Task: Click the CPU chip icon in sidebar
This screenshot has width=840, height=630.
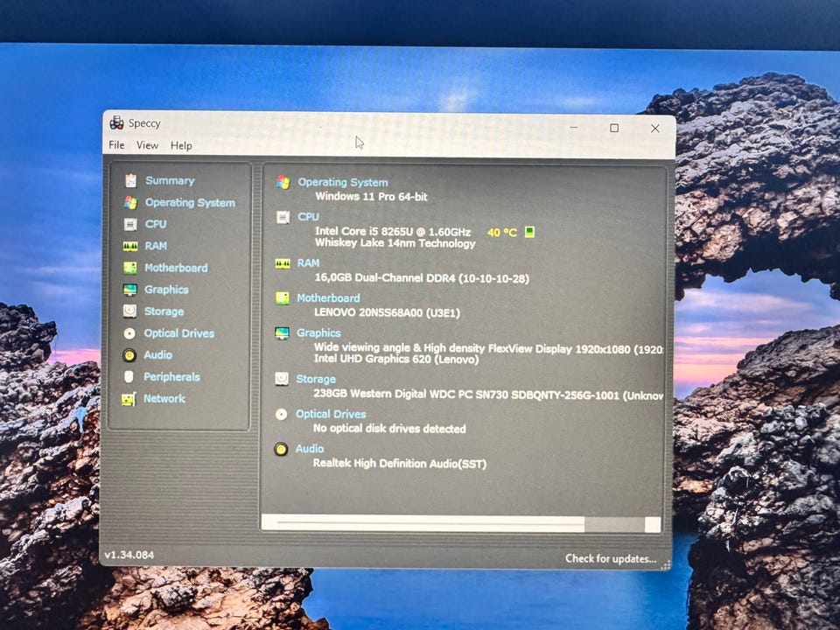Action: (x=130, y=224)
